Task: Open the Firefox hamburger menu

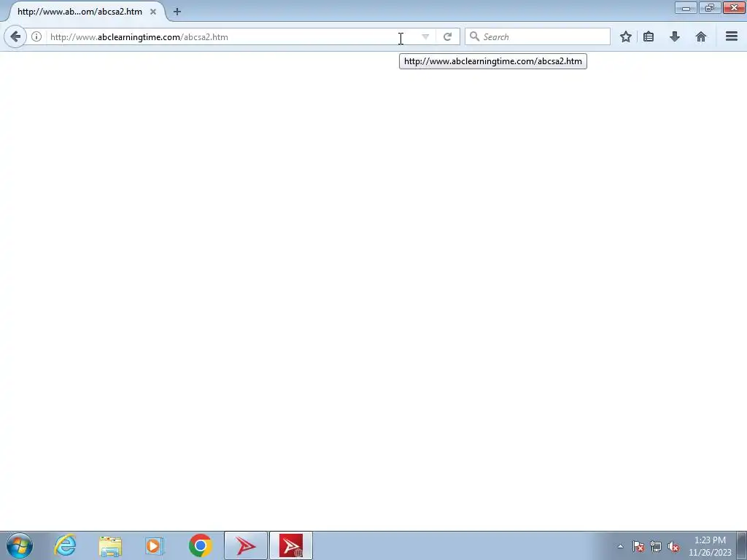Action: [732, 36]
